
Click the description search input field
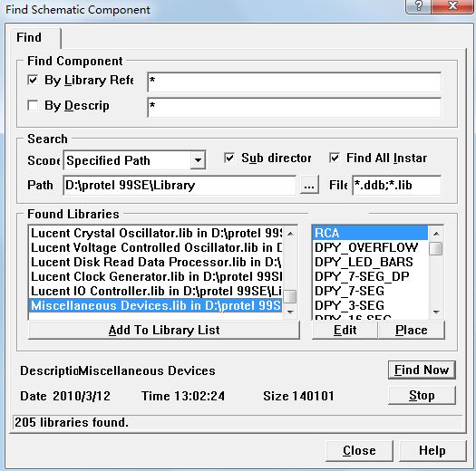[x=294, y=108]
